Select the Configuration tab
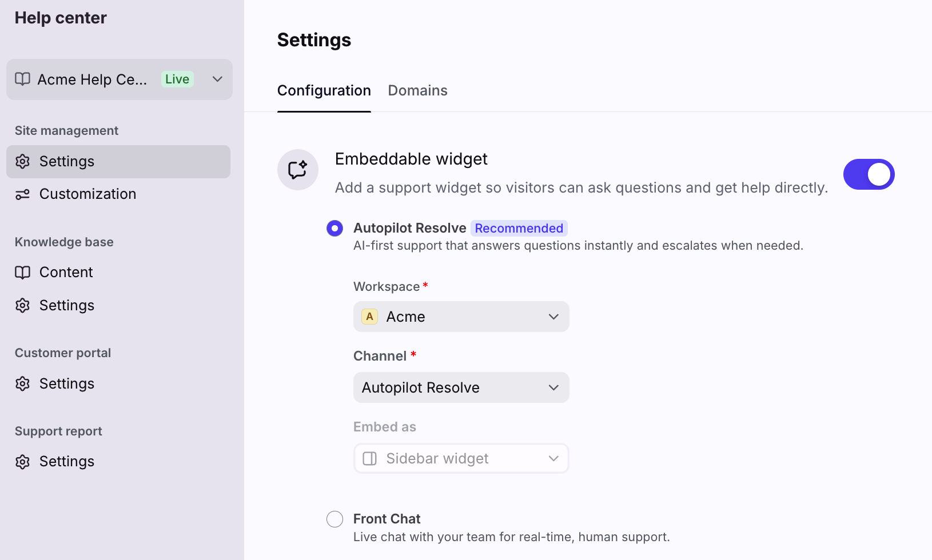The height and width of the screenshot is (560, 932). pyautogui.click(x=324, y=90)
